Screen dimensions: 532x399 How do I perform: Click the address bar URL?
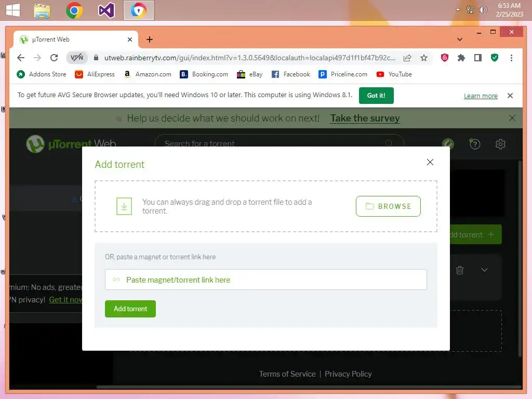[x=250, y=58]
